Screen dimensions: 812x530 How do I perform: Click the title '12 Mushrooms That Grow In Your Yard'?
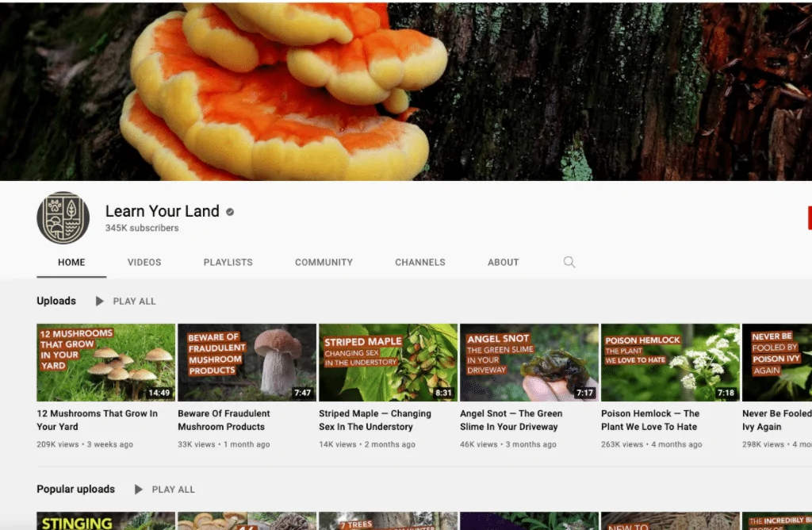click(97, 421)
